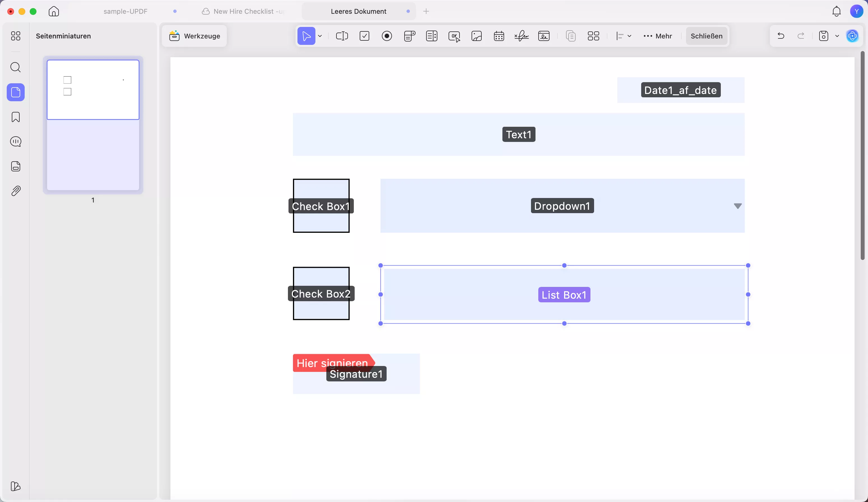
Task: Select the signature field tool icon
Action: [521, 36]
